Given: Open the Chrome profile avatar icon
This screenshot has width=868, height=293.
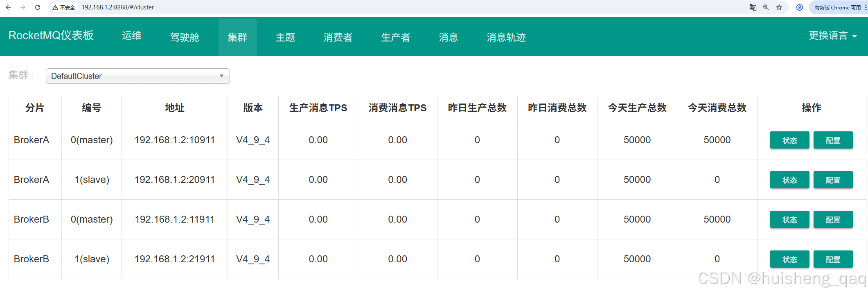Looking at the screenshot, I should 799,7.
